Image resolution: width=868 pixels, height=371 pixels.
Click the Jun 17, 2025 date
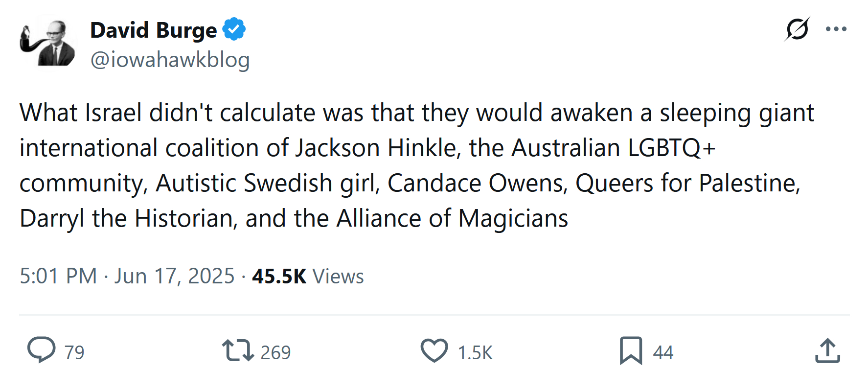click(175, 276)
